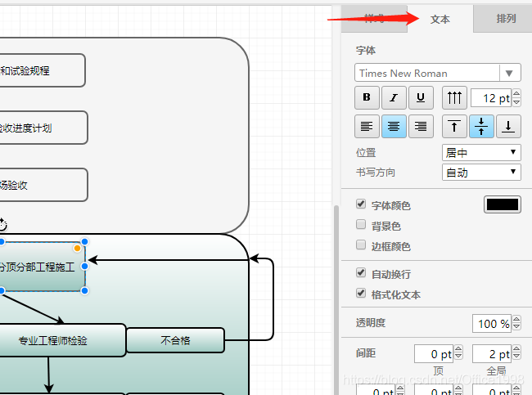
Task: Select the 不合格 shape
Action: (175, 340)
